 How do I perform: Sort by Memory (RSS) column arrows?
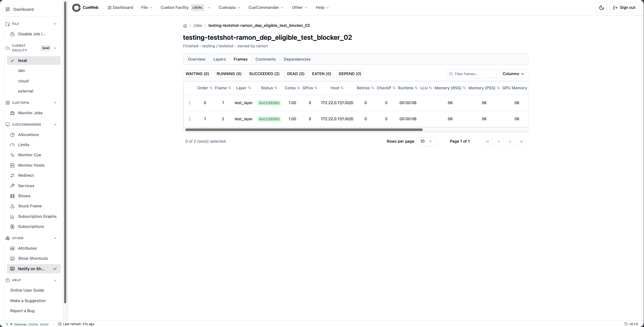pos(464,88)
